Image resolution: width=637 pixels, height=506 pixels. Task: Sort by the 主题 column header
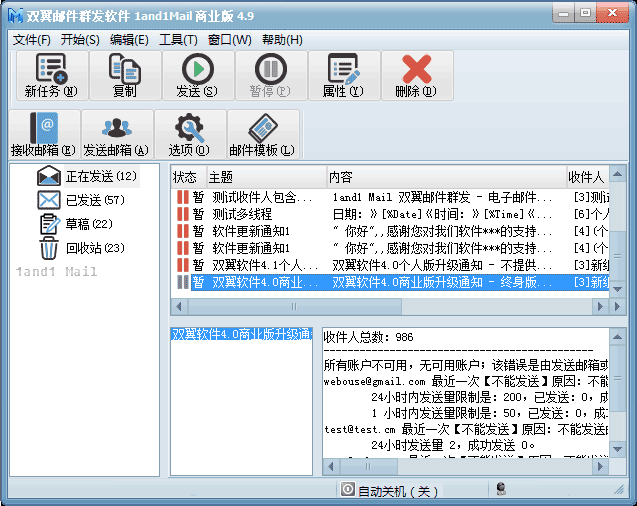(267, 177)
